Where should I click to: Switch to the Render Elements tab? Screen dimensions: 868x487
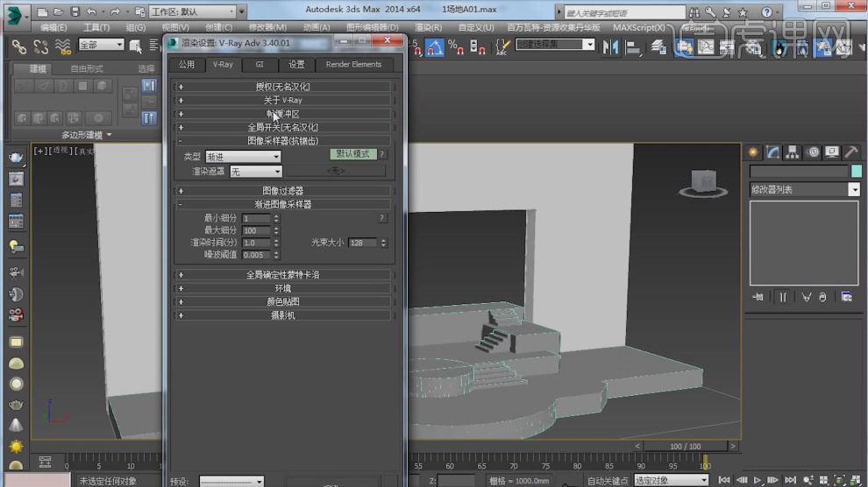click(353, 65)
